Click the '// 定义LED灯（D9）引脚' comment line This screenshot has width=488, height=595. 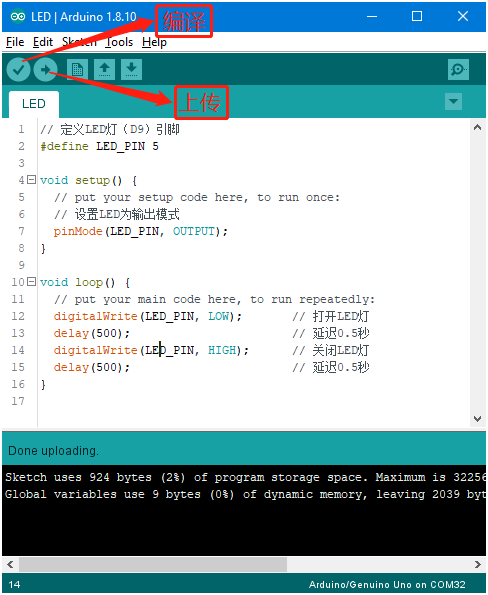pos(110,129)
